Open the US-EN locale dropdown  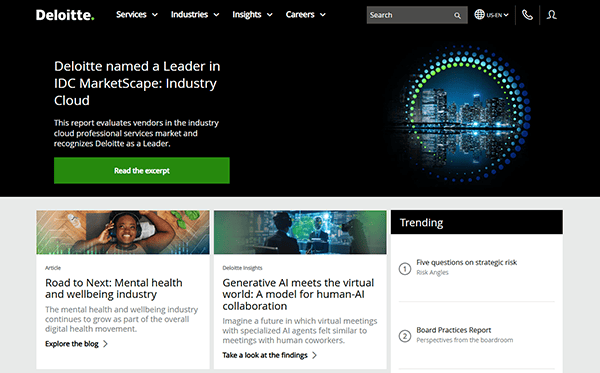pyautogui.click(x=497, y=15)
